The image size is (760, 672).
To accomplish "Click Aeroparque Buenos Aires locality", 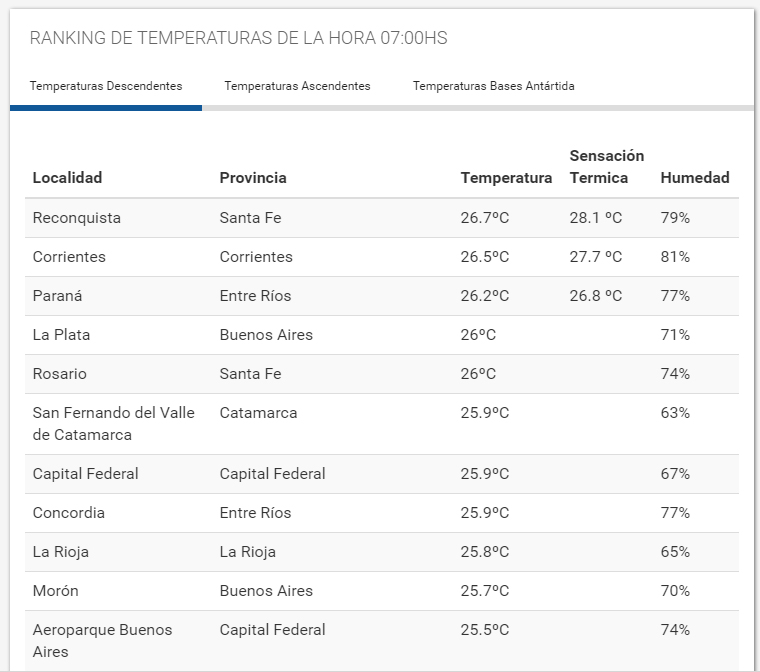I will [102, 640].
